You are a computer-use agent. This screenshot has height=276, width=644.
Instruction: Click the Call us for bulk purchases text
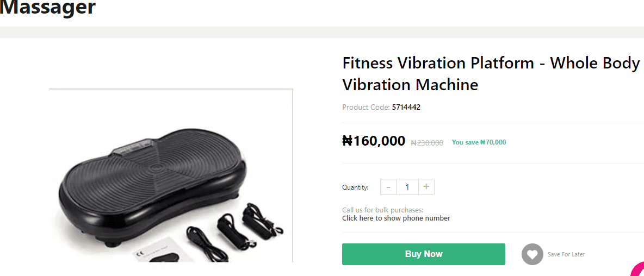pos(382,210)
